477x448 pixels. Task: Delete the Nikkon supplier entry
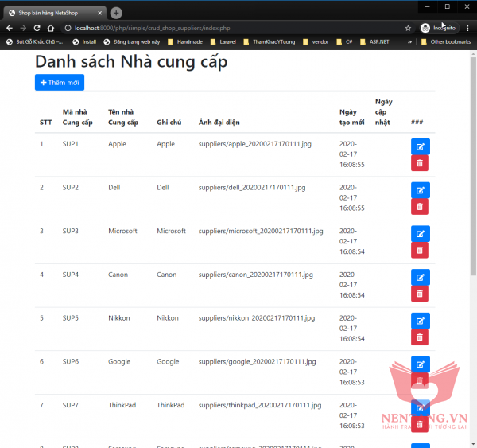[x=419, y=337]
